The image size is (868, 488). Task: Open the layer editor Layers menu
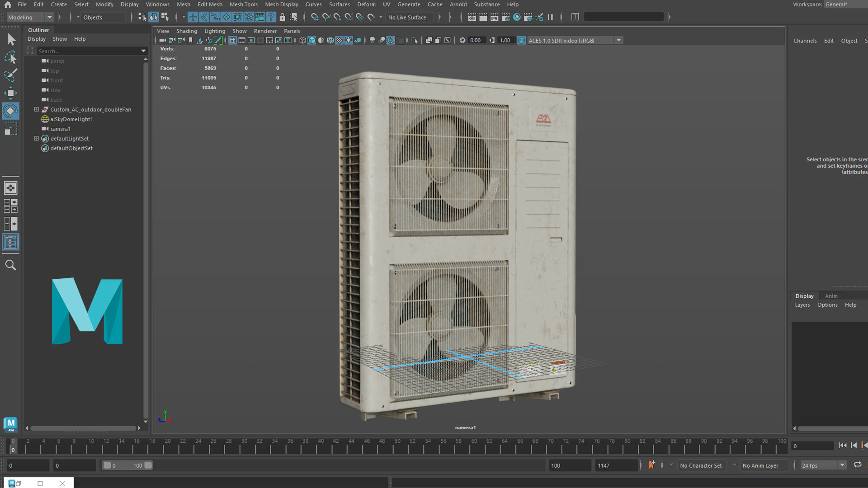[x=802, y=305]
